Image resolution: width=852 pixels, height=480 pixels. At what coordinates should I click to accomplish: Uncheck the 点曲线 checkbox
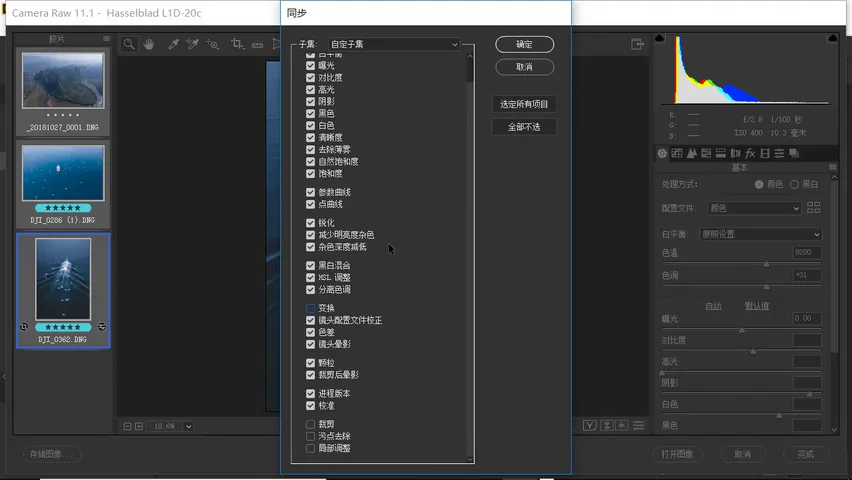pyautogui.click(x=310, y=204)
